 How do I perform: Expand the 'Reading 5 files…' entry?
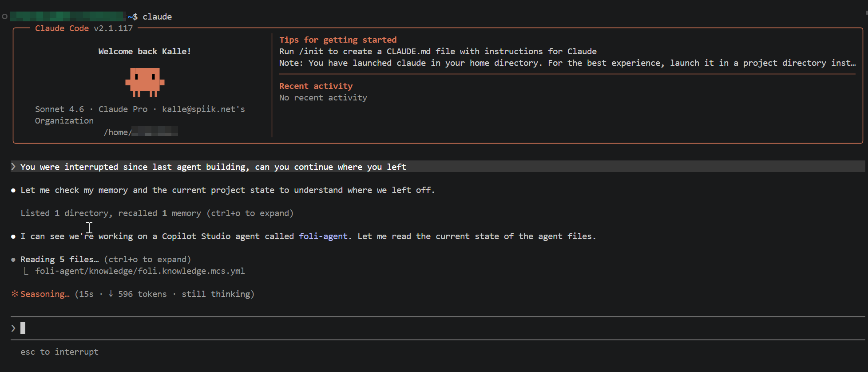pos(59,260)
